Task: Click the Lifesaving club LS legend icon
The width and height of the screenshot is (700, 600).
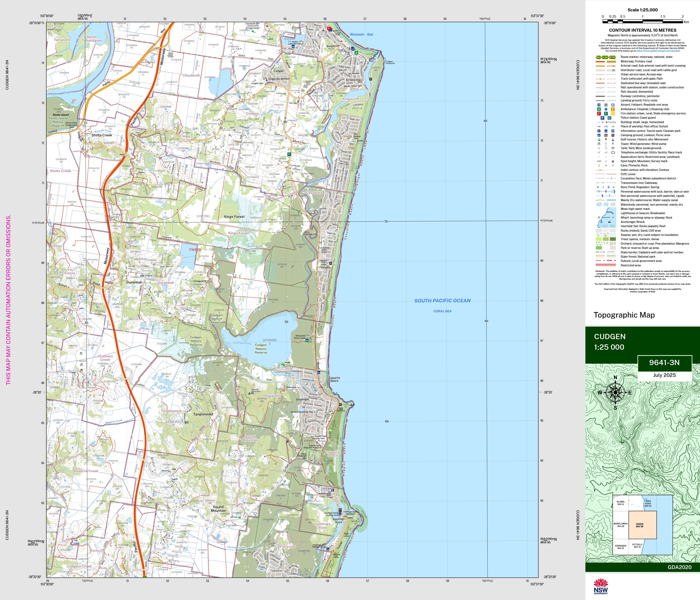Action: point(613,109)
